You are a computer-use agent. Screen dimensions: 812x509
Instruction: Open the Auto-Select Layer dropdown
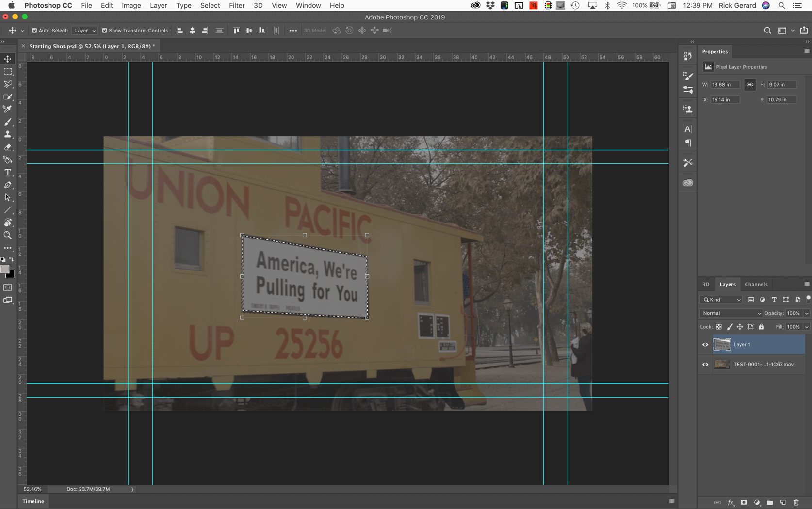[84, 31]
